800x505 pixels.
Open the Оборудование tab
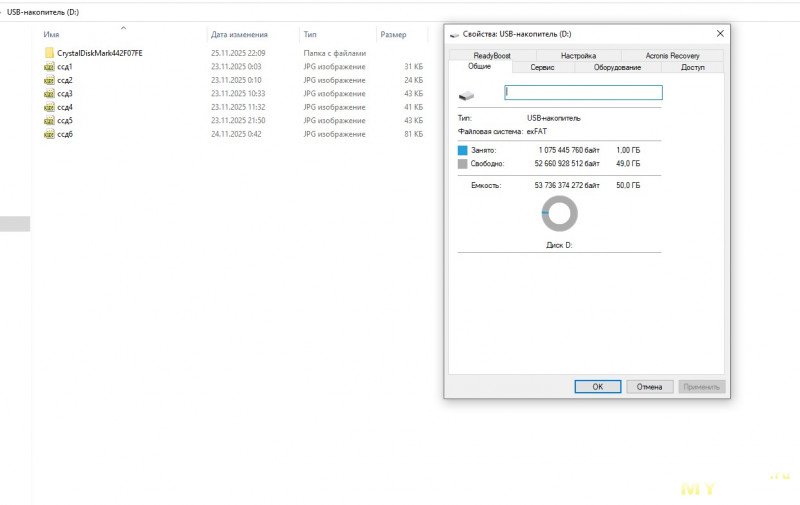[x=617, y=67]
